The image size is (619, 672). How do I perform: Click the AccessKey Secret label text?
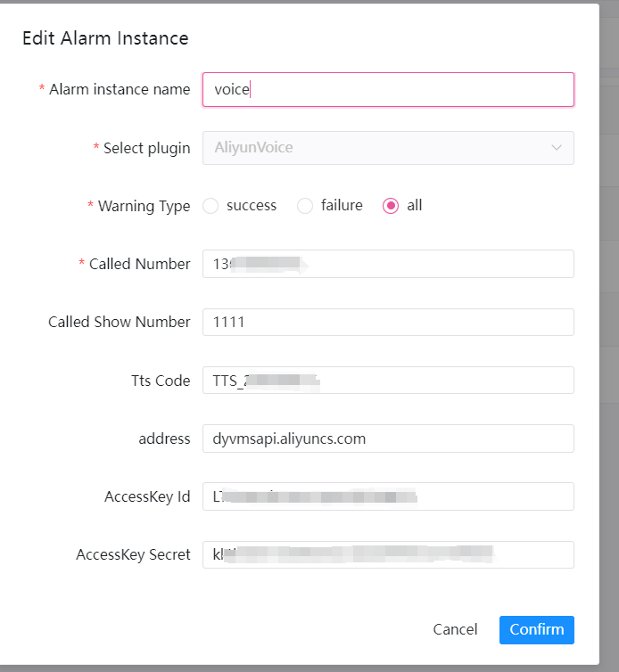[133, 554]
